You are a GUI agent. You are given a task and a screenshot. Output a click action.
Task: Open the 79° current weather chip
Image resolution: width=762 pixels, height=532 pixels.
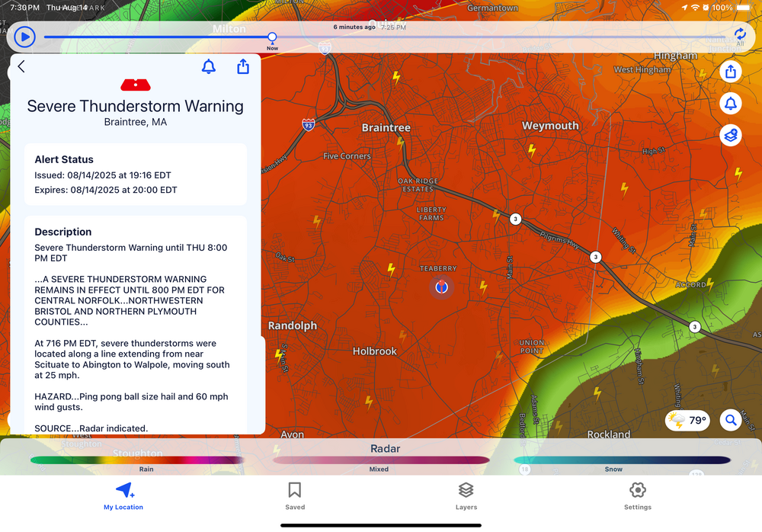point(687,420)
